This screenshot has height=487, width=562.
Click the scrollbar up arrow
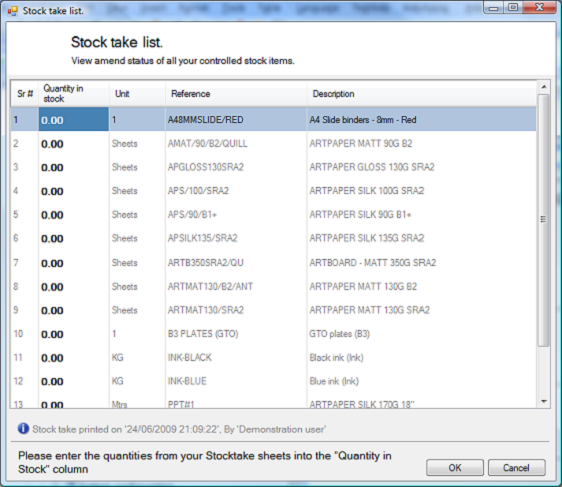point(544,87)
